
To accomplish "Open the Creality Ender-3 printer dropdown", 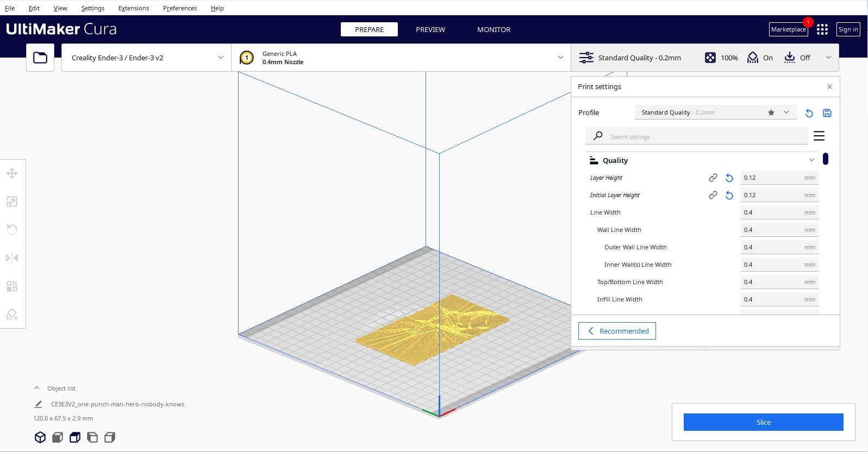I will 146,58.
